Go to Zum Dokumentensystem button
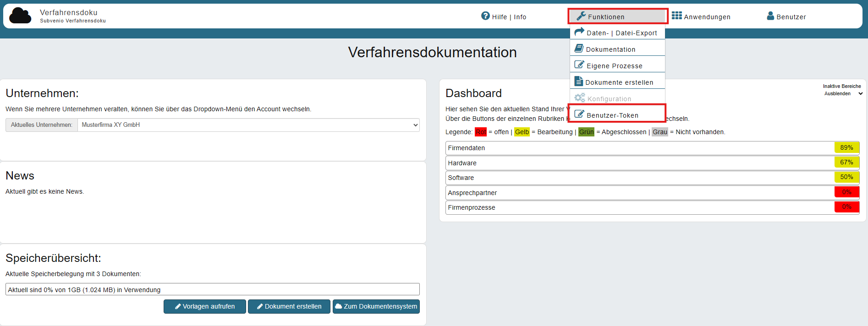Viewport: 868px width, 326px height. point(376,307)
